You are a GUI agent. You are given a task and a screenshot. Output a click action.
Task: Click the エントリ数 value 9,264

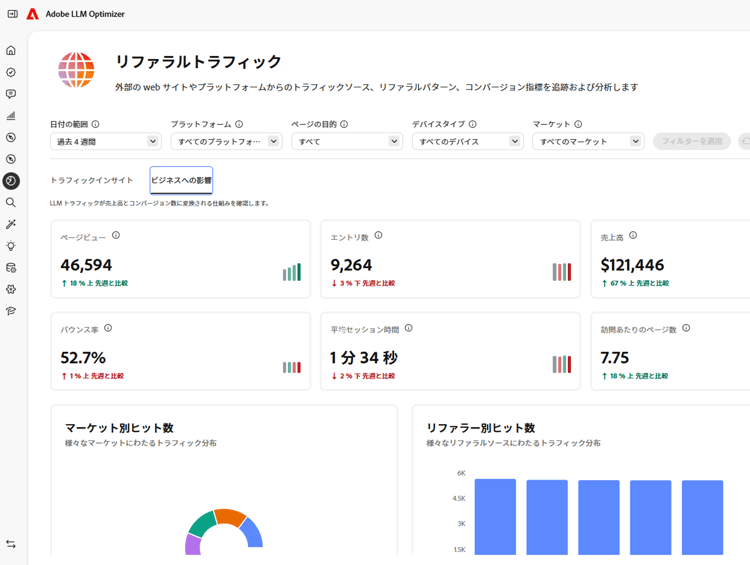click(x=351, y=265)
